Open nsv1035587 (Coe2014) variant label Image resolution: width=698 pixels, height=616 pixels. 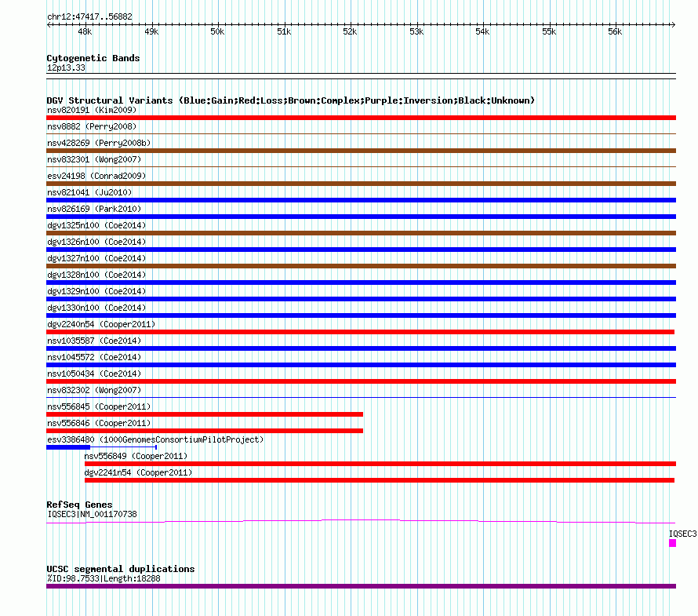94,341
